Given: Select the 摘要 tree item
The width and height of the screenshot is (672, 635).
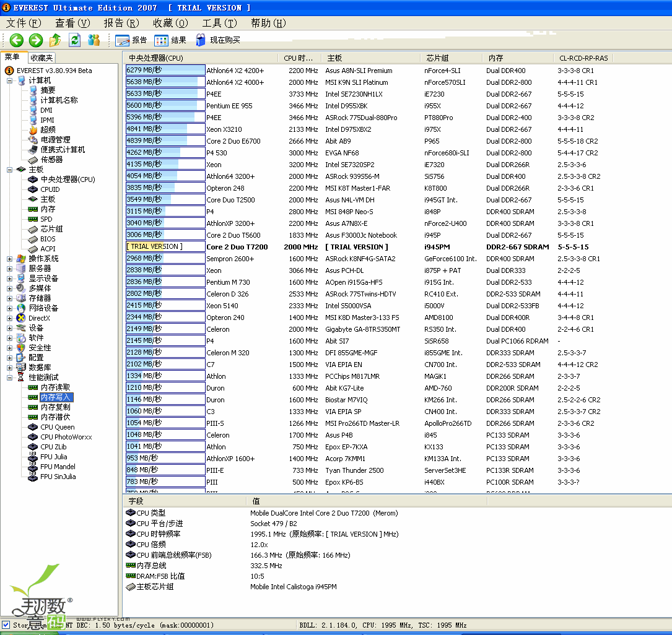Looking at the screenshot, I should pyautogui.click(x=48, y=90).
